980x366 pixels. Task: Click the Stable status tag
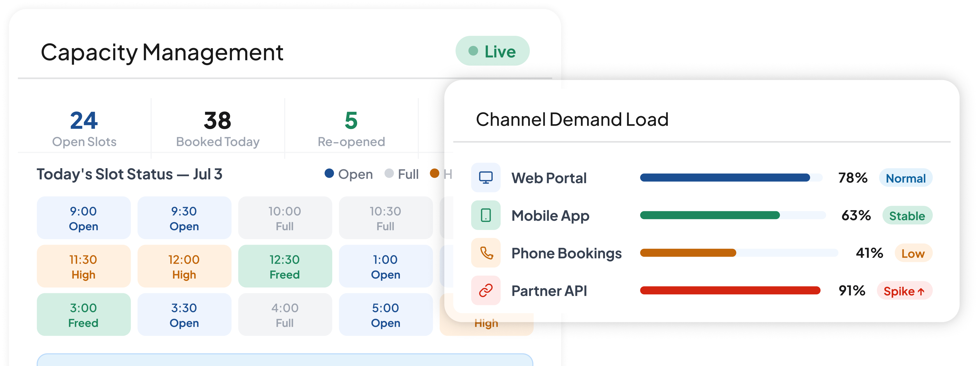[x=907, y=215]
